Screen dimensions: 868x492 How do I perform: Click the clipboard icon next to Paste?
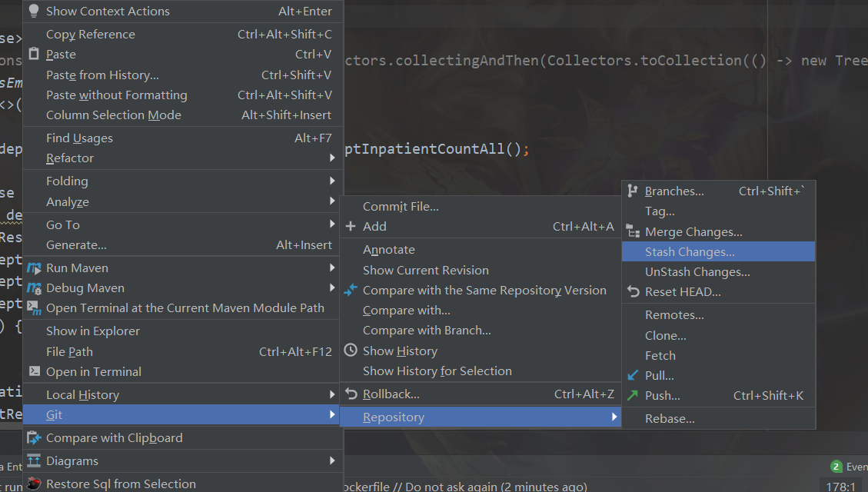[x=33, y=55]
